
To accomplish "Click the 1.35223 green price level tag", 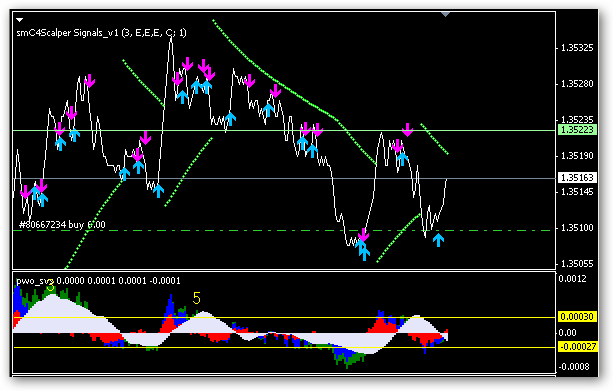I will (x=577, y=129).
